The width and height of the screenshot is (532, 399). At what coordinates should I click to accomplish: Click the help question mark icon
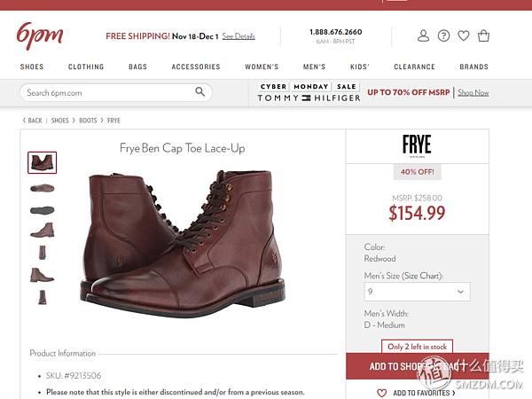pos(443,35)
